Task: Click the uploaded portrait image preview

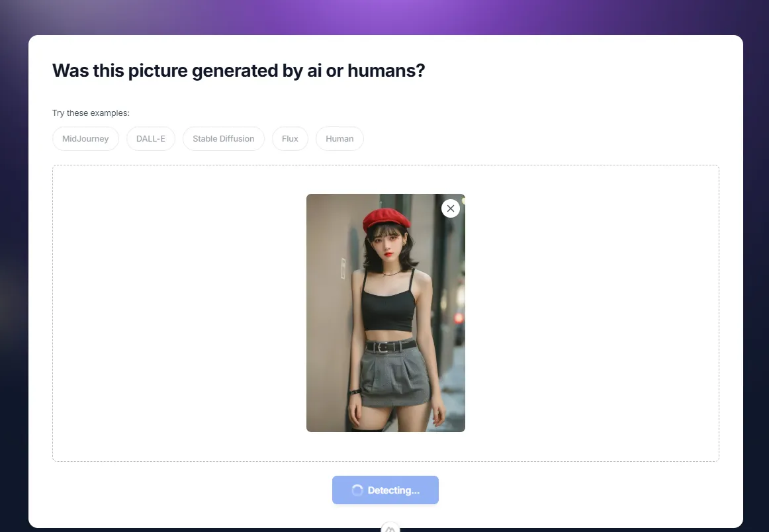Action: (x=385, y=312)
